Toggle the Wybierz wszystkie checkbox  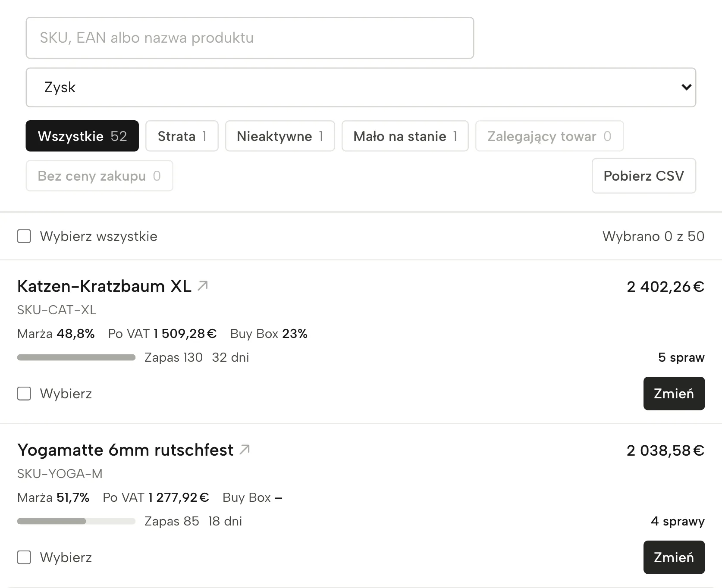pyautogui.click(x=24, y=236)
